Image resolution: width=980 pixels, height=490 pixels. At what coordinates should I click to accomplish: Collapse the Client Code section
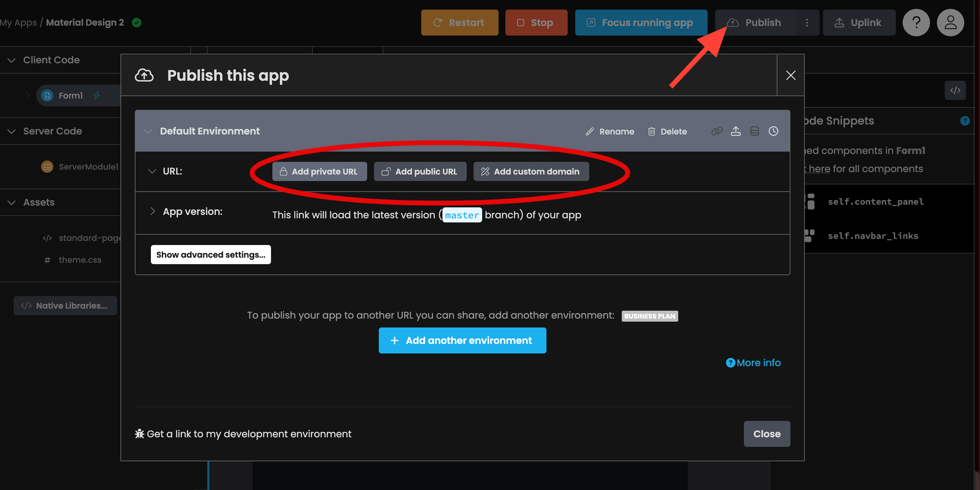12,60
